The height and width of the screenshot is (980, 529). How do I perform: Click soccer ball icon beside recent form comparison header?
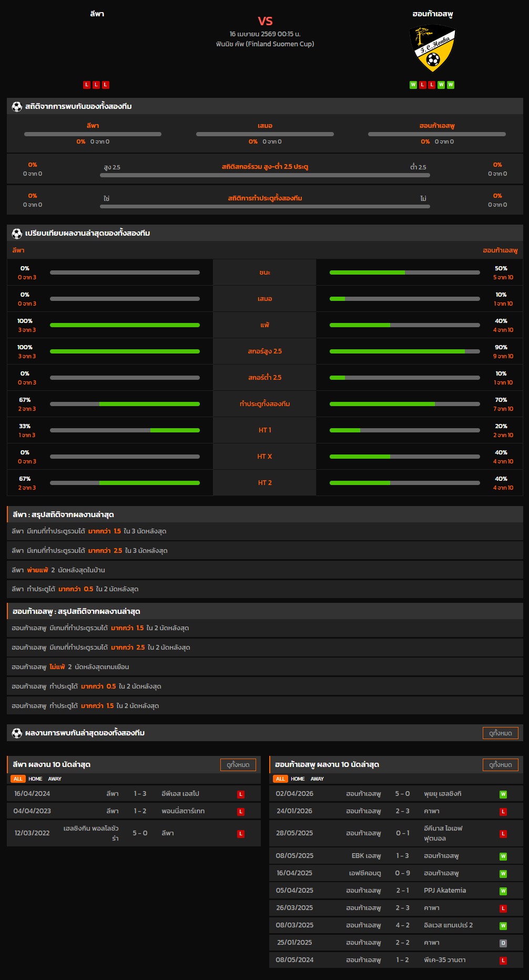[x=17, y=233]
